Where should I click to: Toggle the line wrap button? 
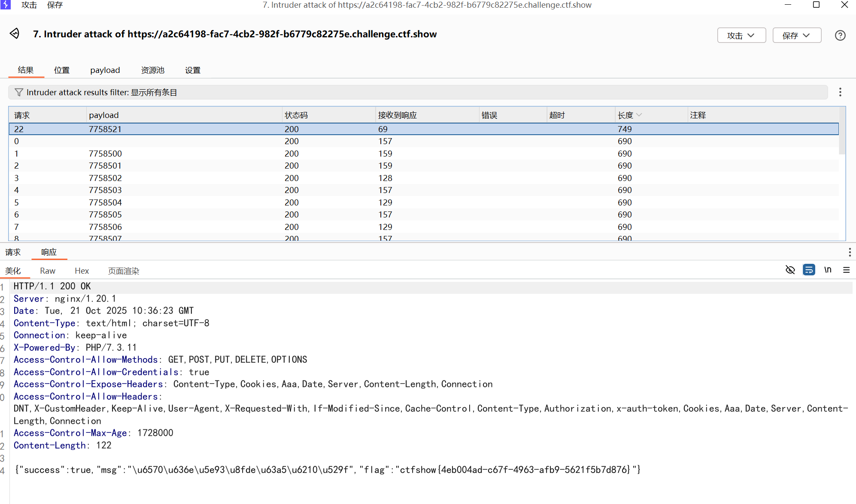tap(809, 270)
